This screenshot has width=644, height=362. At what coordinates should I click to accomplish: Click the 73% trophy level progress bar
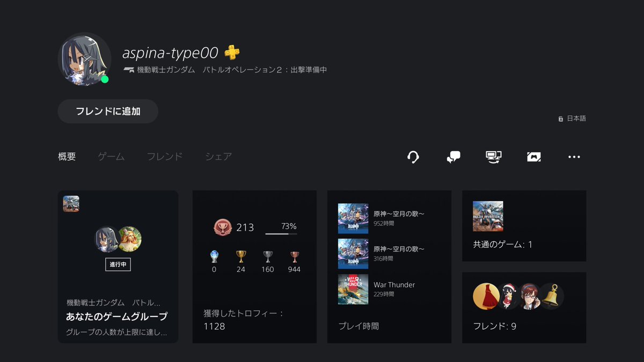[x=281, y=234]
